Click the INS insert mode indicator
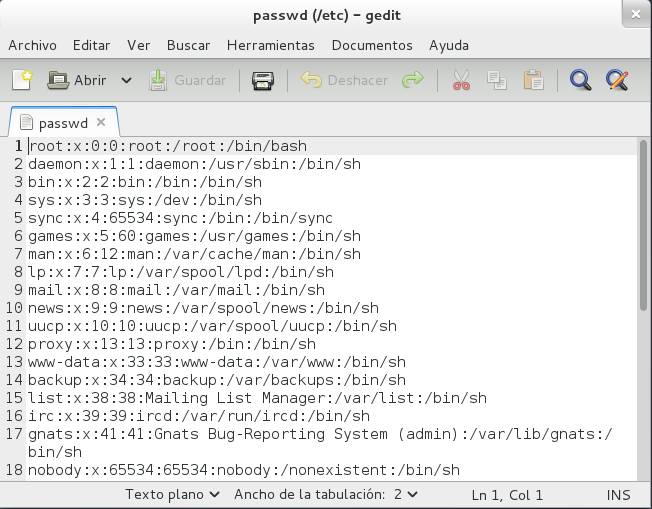Viewport: 652px width, 509px height. point(618,495)
